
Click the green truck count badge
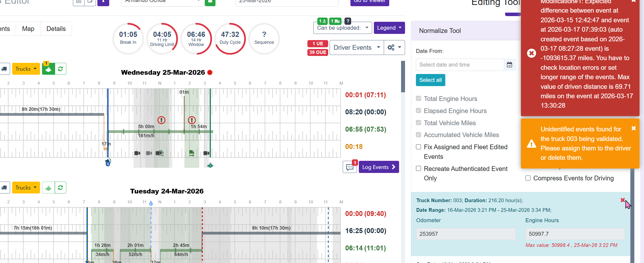tap(335, 21)
